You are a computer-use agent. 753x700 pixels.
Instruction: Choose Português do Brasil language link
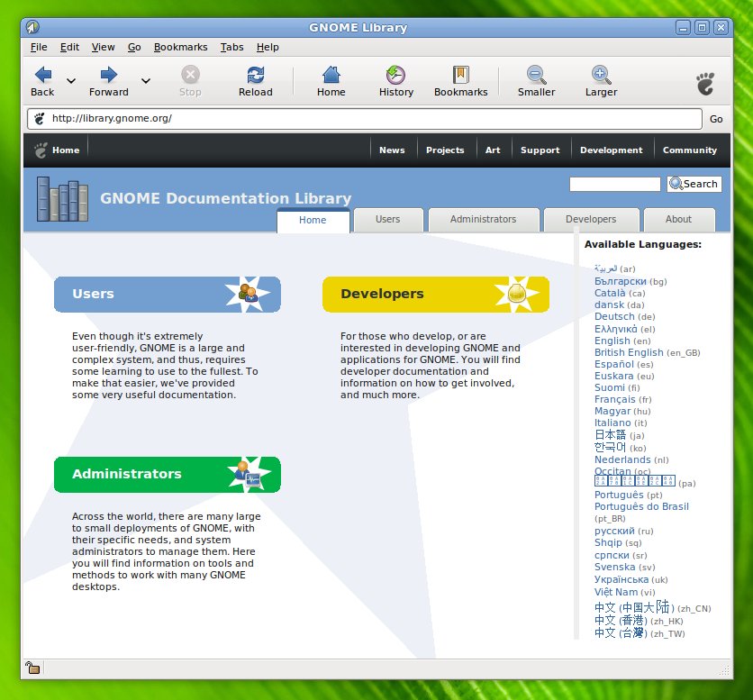tap(641, 506)
